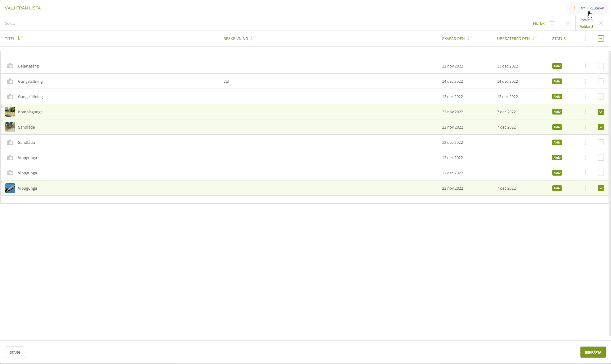Open the Sandlåda photo thumbnail

[10, 127]
